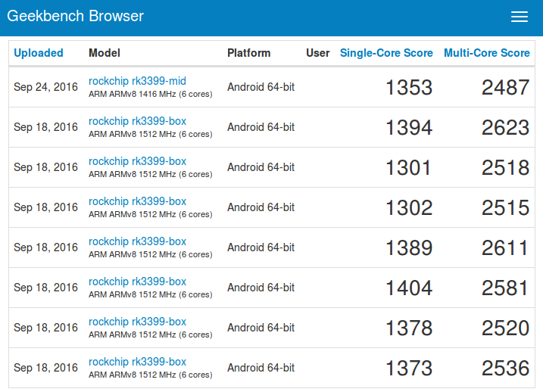The height and width of the screenshot is (392, 543).
Task: Click the Platform column header
Action: click(x=248, y=53)
